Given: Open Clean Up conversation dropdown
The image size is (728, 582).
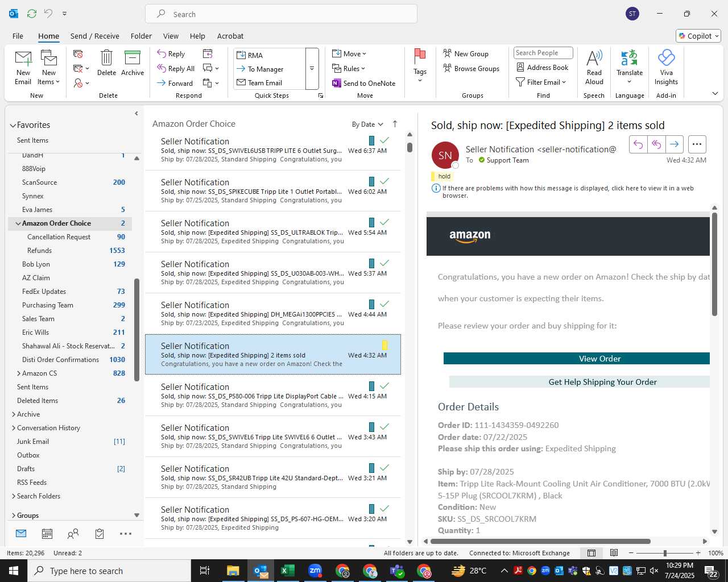Looking at the screenshot, I should pyautogui.click(x=81, y=69).
